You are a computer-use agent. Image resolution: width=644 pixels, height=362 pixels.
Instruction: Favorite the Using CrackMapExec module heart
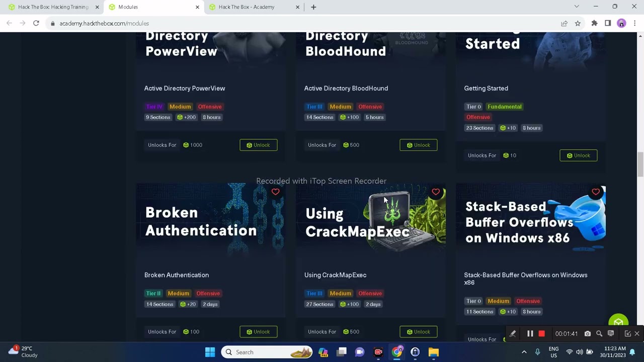(x=436, y=192)
